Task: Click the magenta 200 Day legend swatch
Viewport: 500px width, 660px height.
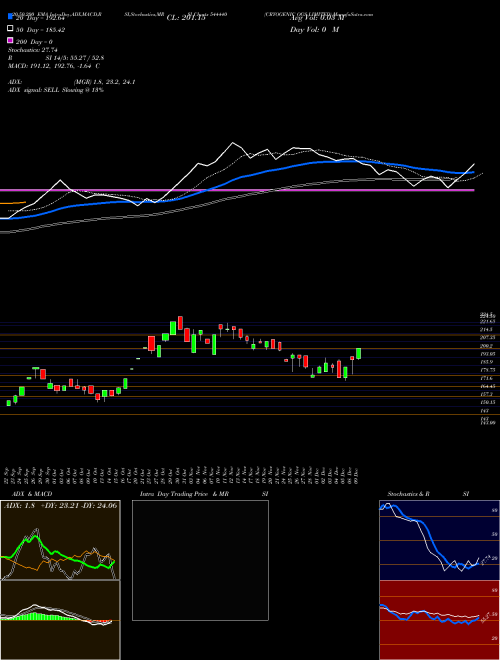Action: pos(11,41)
